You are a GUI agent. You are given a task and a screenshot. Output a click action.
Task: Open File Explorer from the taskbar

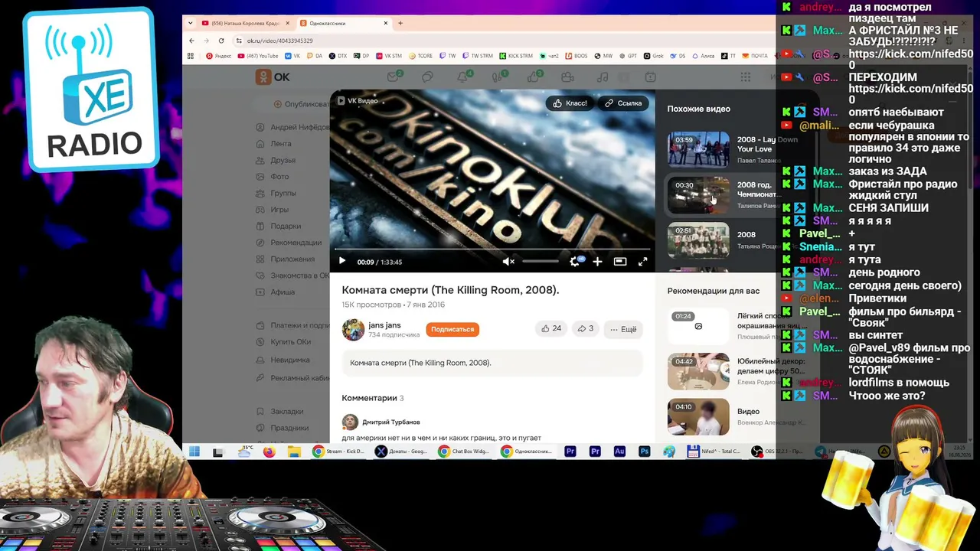tap(293, 452)
